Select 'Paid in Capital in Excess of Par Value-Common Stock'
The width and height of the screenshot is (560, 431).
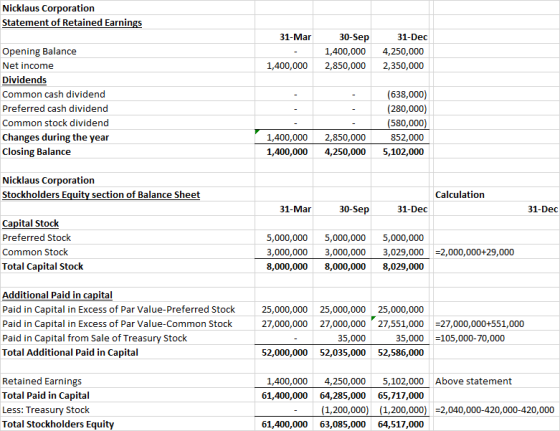pos(117,324)
